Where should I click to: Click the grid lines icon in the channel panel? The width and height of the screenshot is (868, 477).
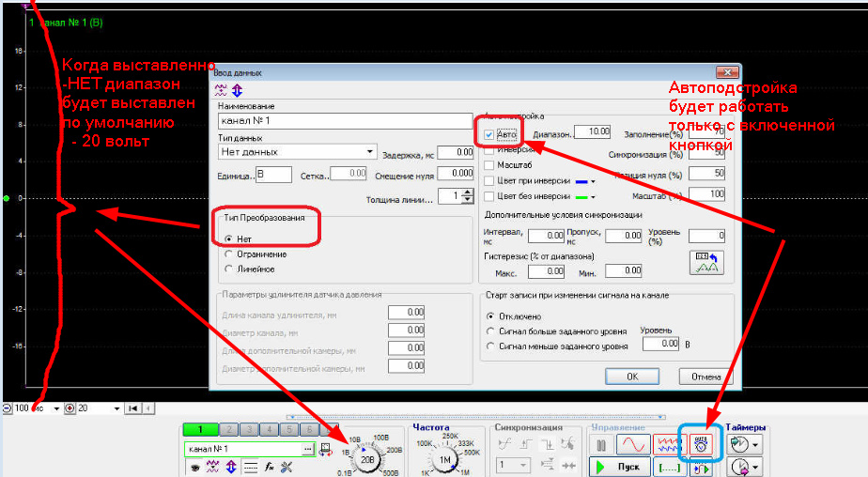250,468
